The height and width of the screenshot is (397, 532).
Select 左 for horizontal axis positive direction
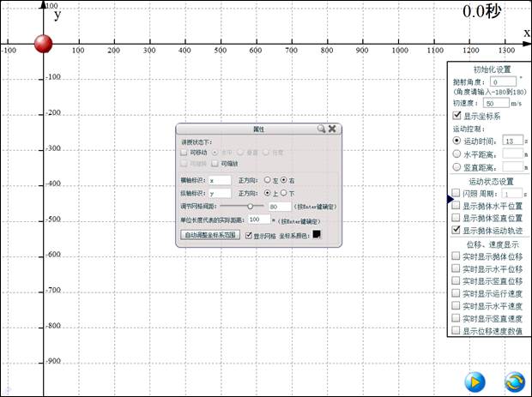tap(267, 180)
